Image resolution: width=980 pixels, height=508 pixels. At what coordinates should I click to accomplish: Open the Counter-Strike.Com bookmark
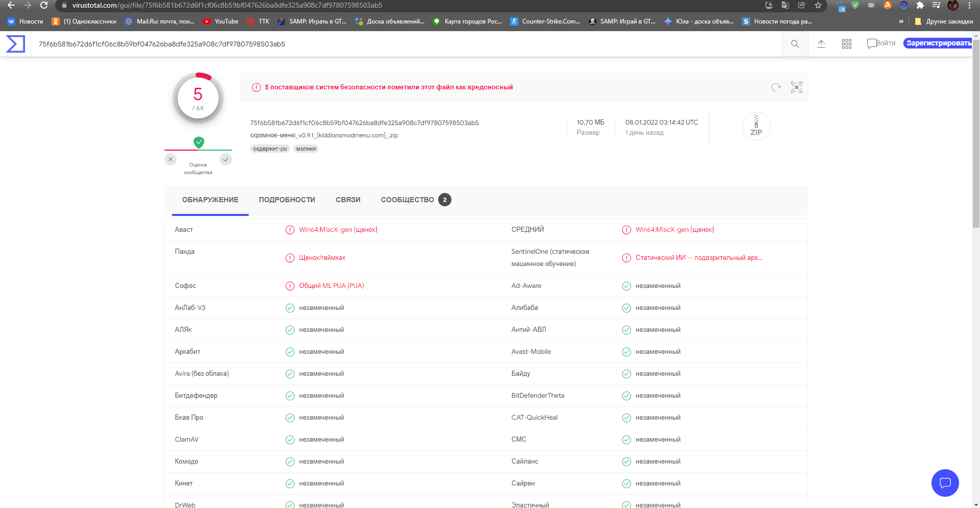[x=545, y=21]
